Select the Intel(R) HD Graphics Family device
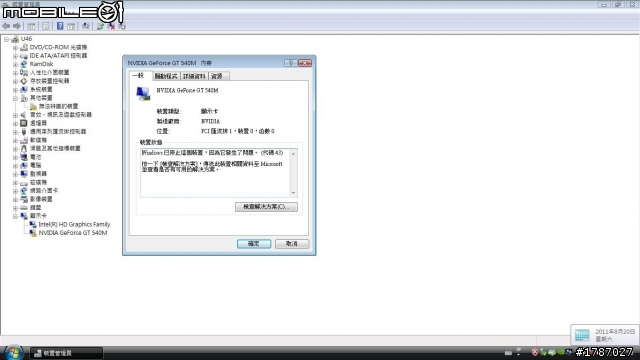 (74, 224)
